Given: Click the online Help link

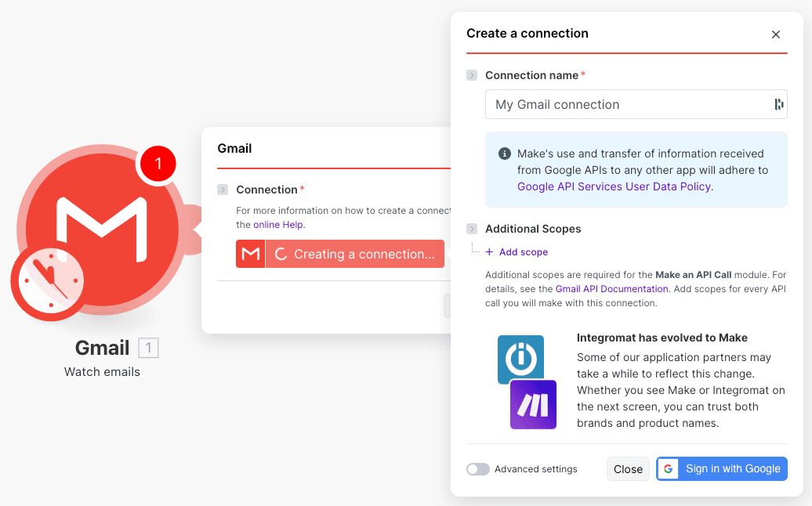Looking at the screenshot, I should 277,224.
